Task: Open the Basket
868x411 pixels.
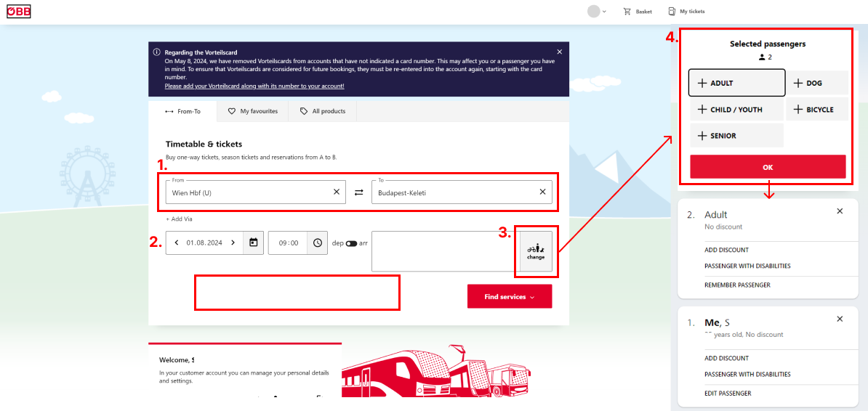Action: coord(638,11)
